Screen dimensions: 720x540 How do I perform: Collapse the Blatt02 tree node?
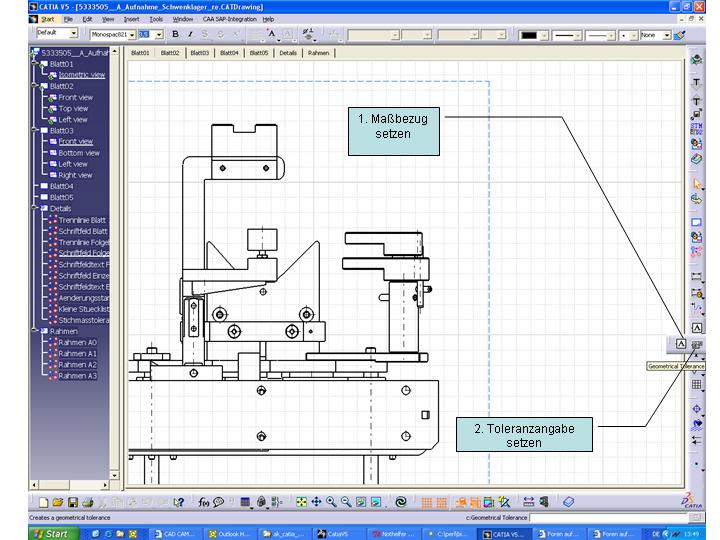(x=35, y=86)
